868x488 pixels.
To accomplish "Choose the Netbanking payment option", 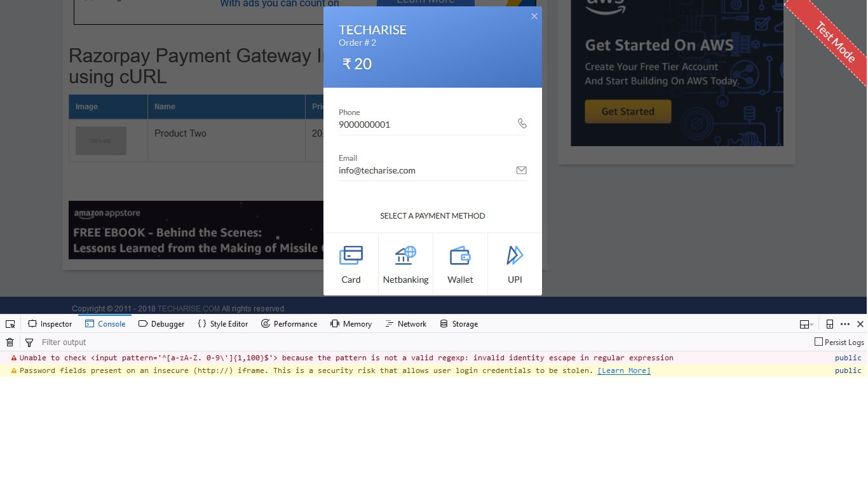I will click(x=405, y=264).
